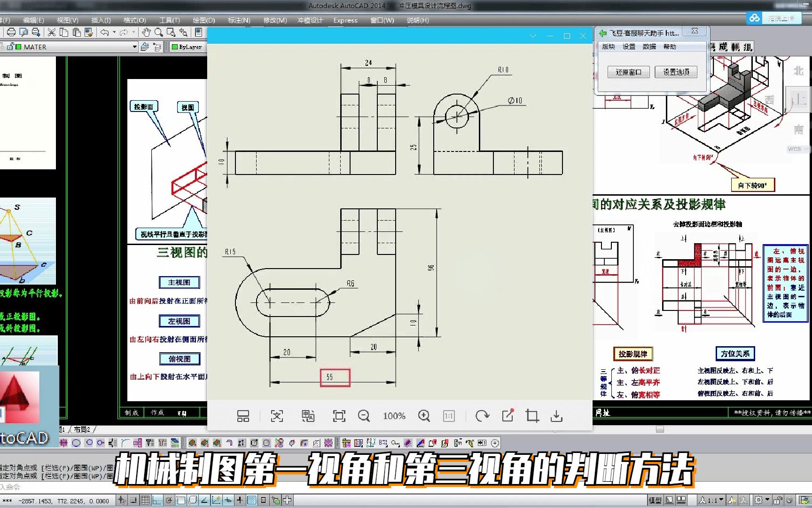Open 数据 menu in 飞豆 assistant window
Viewport: 812px width, 508px height.
coord(649,47)
